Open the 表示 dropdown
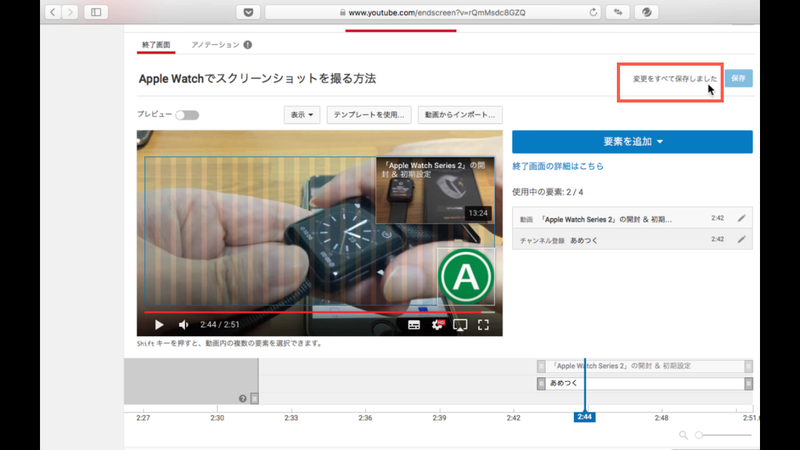This screenshot has width=800, height=450. 302,115
